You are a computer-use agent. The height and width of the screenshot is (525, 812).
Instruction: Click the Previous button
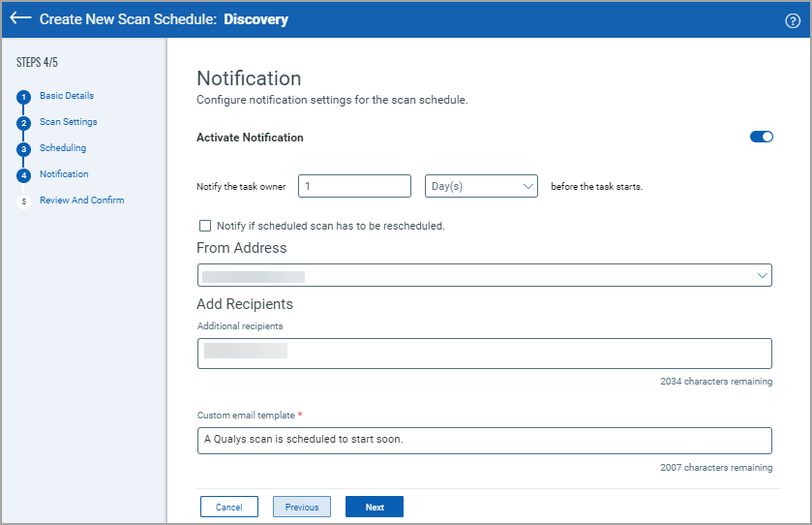(x=302, y=507)
